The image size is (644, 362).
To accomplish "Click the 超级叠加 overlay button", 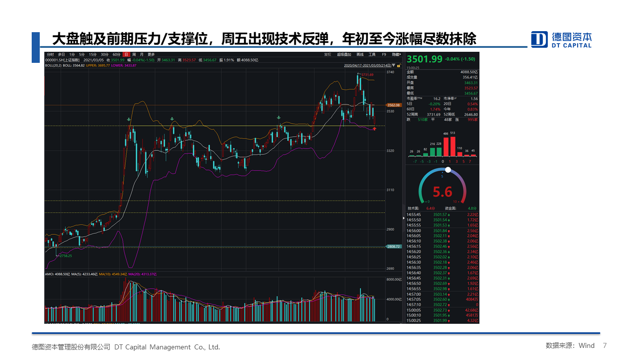I will pos(344,54).
